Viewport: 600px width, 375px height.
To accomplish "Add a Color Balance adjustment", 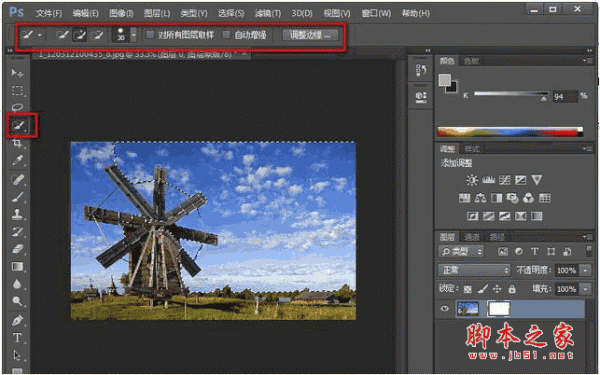I will (x=480, y=198).
